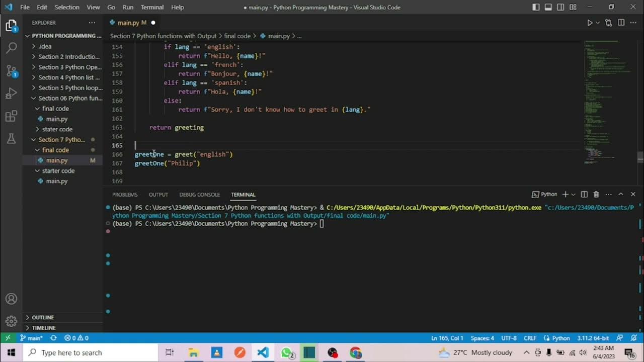Change file encoding UTF-8

[x=509, y=338]
